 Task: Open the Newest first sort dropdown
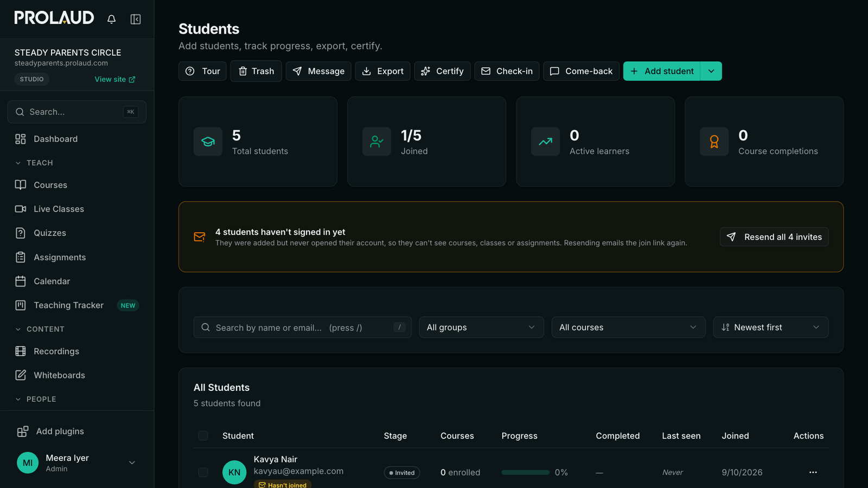point(771,328)
